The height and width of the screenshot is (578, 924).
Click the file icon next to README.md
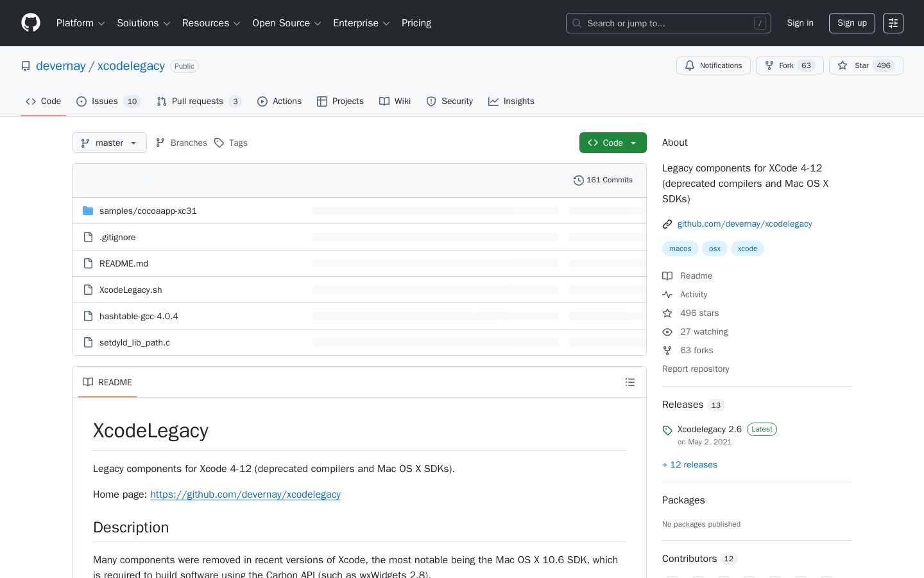[x=89, y=263]
